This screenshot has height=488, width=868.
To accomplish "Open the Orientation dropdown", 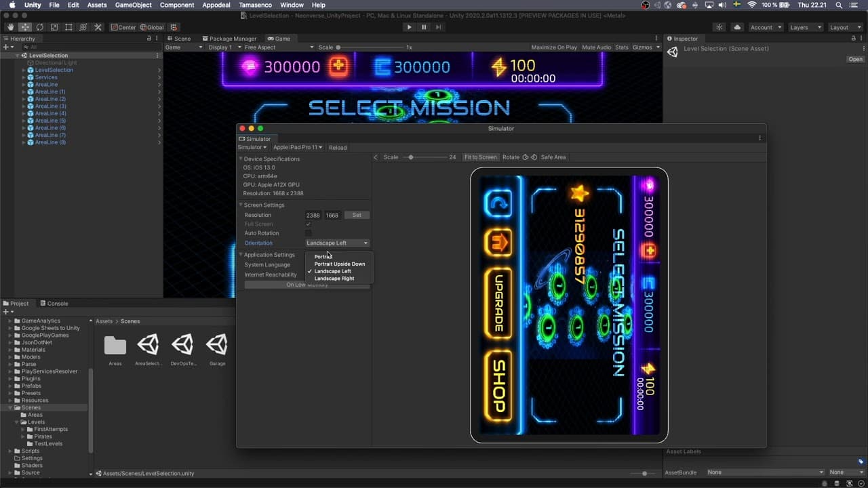I will coord(337,243).
